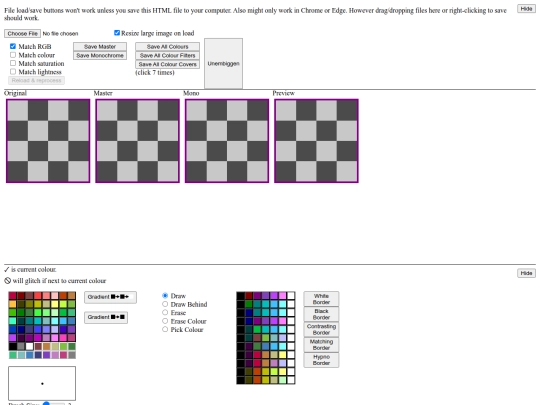Click "will glitch if next to current colour" text

pos(59,281)
